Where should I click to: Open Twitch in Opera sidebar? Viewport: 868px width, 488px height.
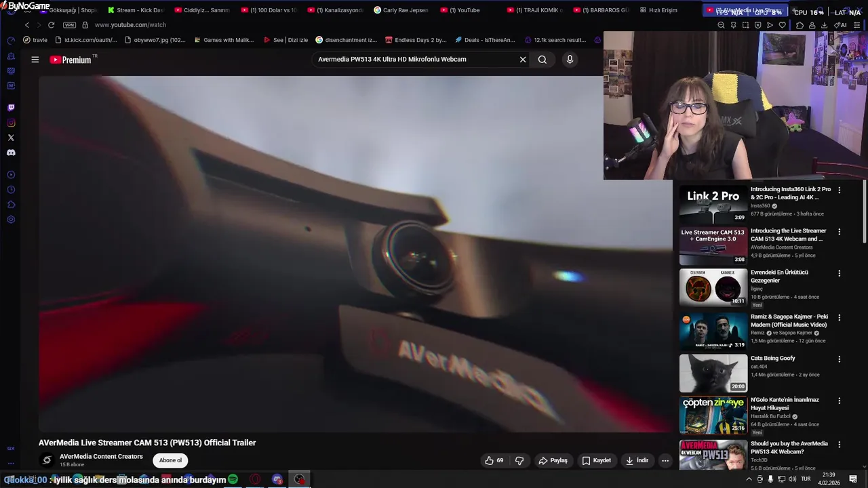[11, 108]
